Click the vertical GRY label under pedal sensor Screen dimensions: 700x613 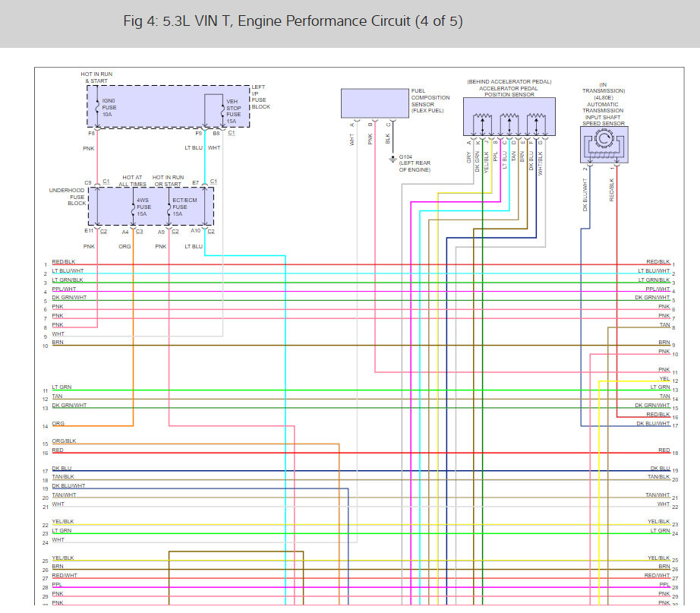click(468, 157)
